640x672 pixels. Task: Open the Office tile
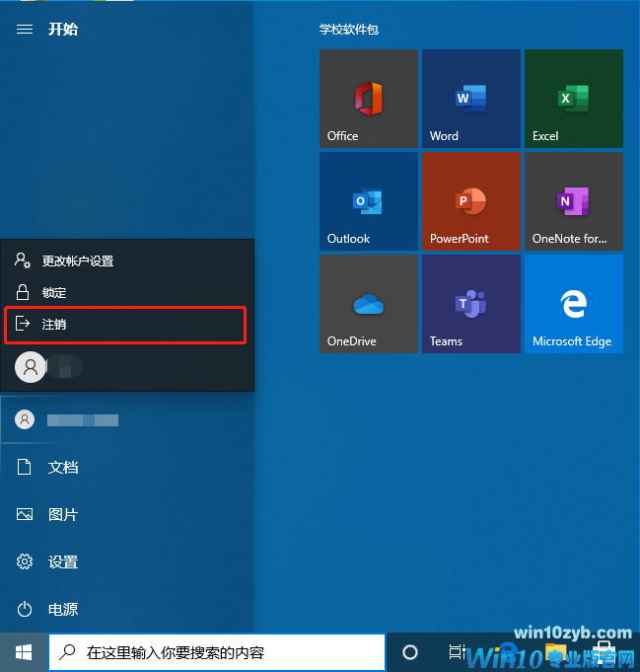click(x=369, y=99)
